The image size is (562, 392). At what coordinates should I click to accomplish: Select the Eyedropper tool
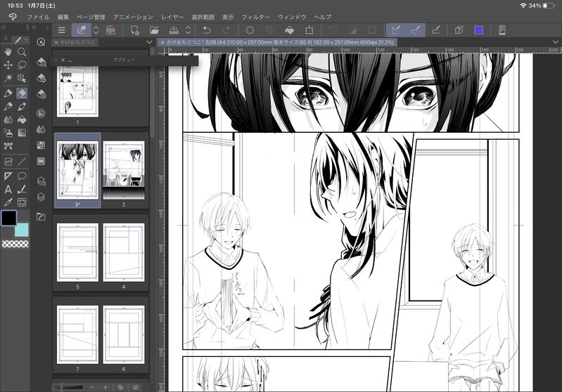pyautogui.click(x=8, y=202)
